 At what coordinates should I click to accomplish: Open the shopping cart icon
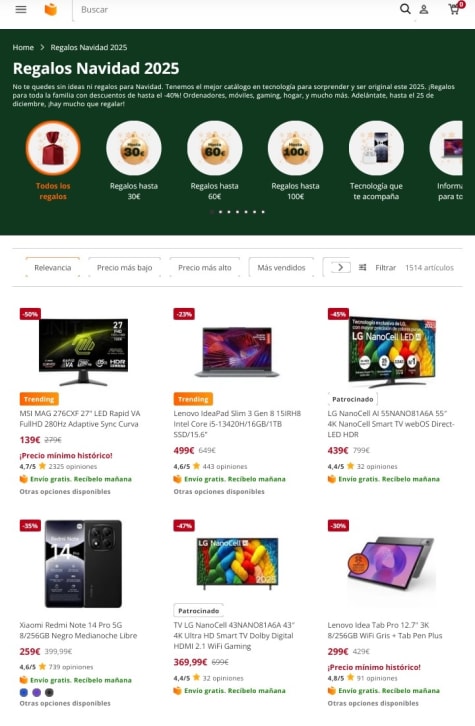tap(455, 8)
